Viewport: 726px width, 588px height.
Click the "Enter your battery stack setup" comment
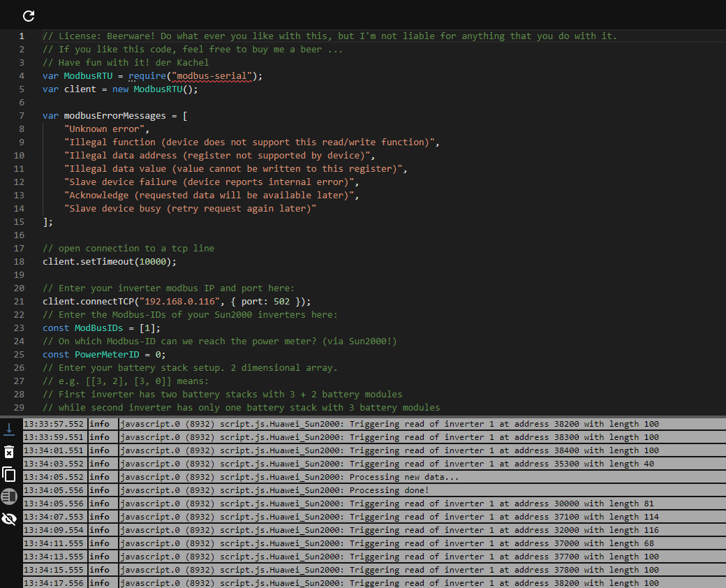(x=190, y=368)
